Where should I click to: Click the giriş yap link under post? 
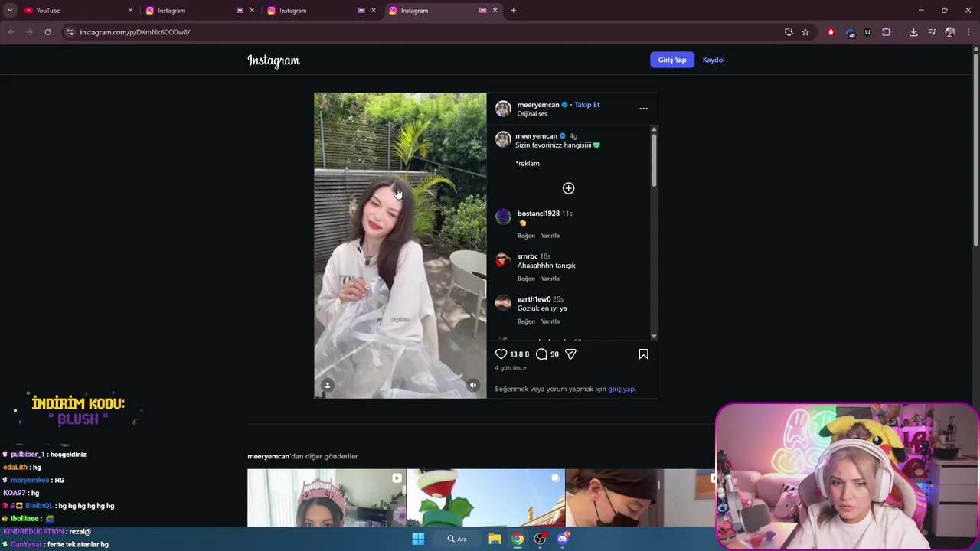621,389
